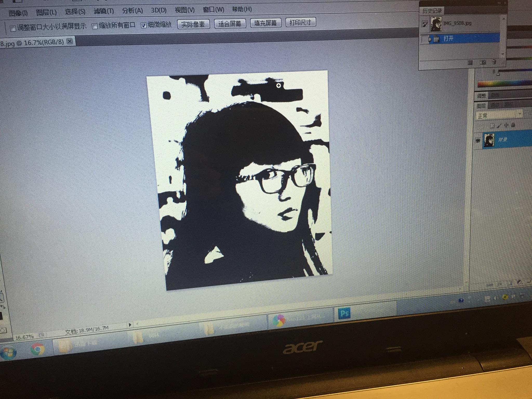
Task: Uncheck 细微缩放 checkbox
Action: pyautogui.click(x=144, y=25)
